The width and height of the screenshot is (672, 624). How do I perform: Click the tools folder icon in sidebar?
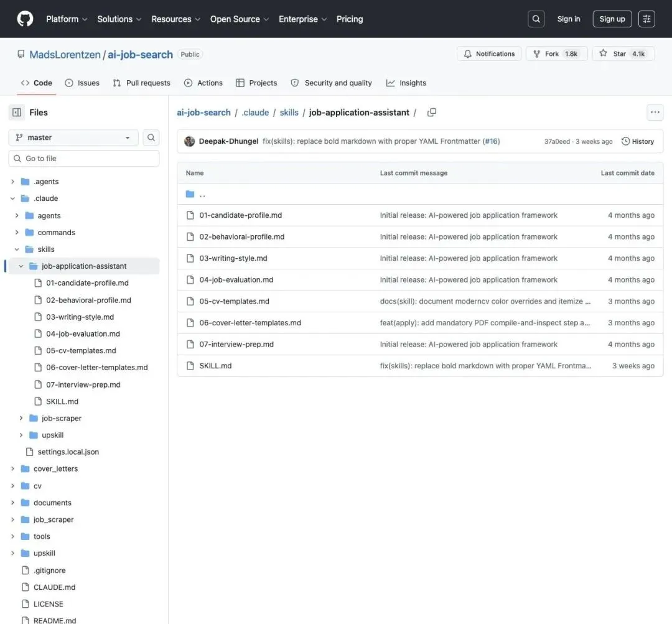click(x=26, y=536)
